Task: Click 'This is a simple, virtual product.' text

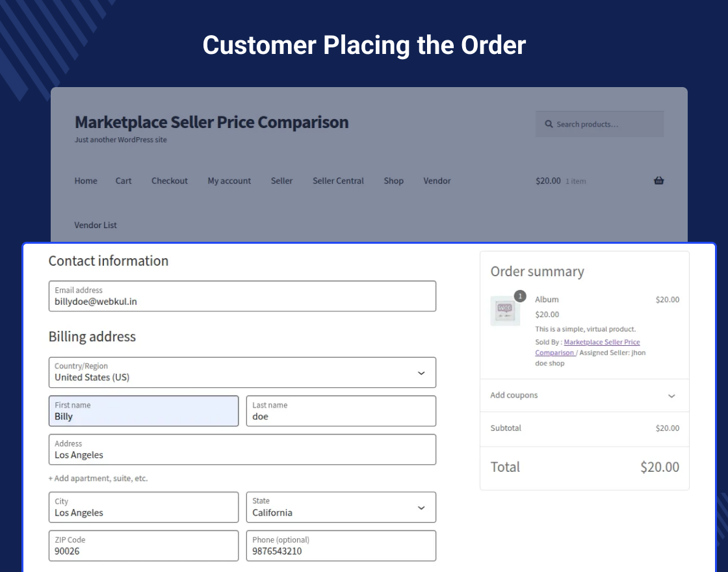Action: 586,329
